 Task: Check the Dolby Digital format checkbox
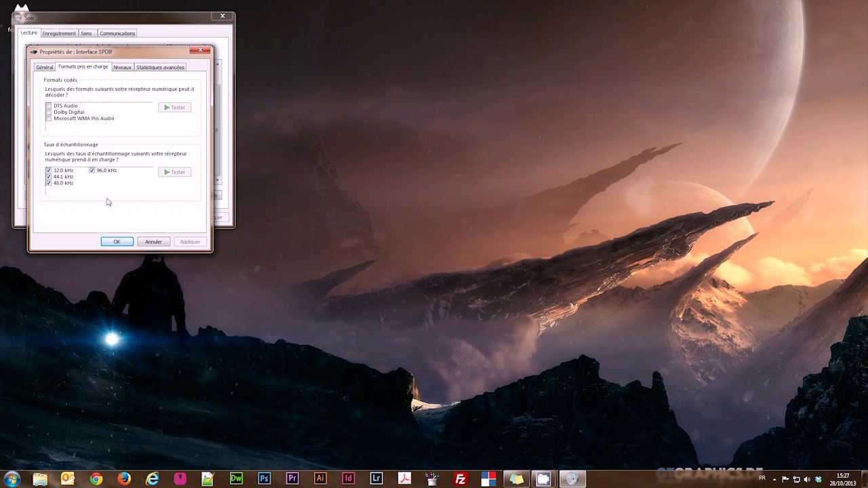tap(49, 112)
